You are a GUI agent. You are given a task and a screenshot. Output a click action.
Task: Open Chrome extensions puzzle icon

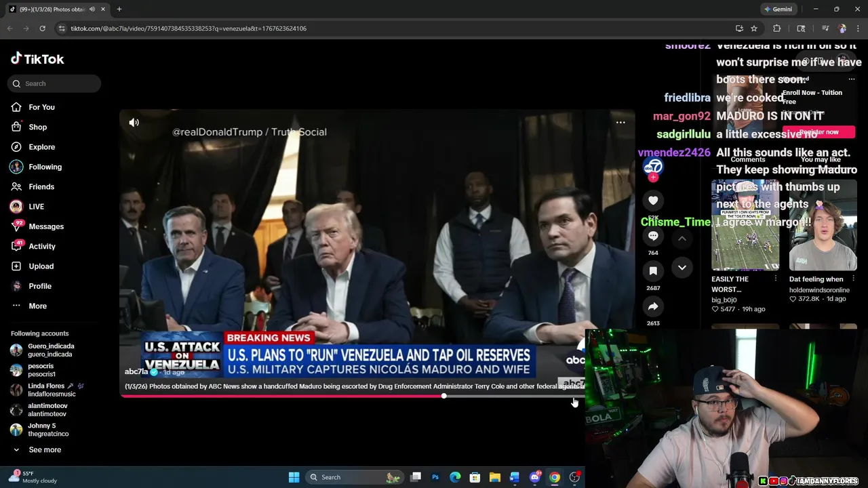point(777,28)
